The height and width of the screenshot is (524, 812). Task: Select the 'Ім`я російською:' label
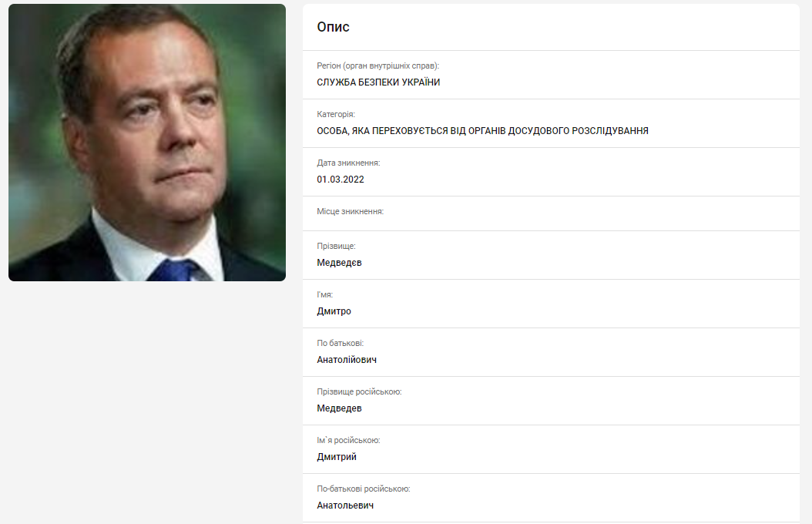tap(348, 441)
